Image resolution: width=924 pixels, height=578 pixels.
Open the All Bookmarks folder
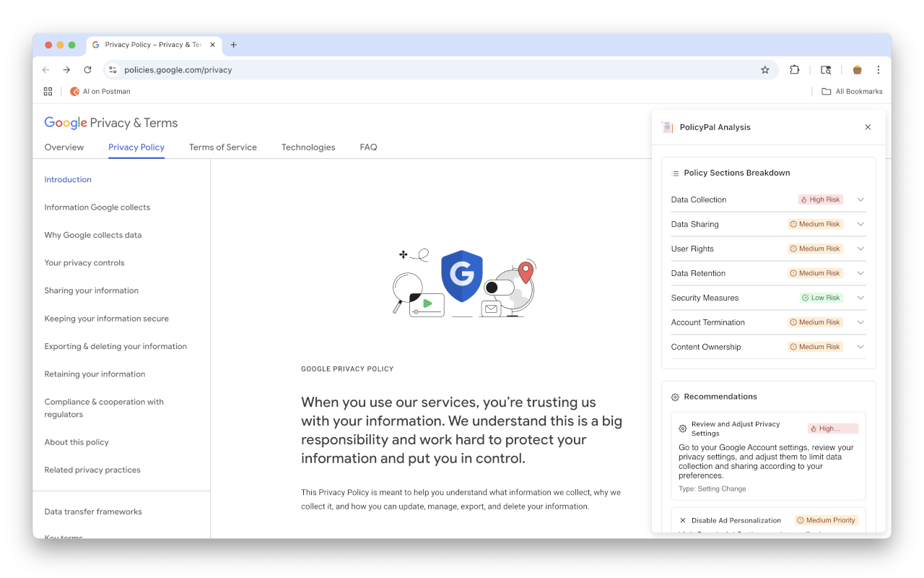[852, 92]
